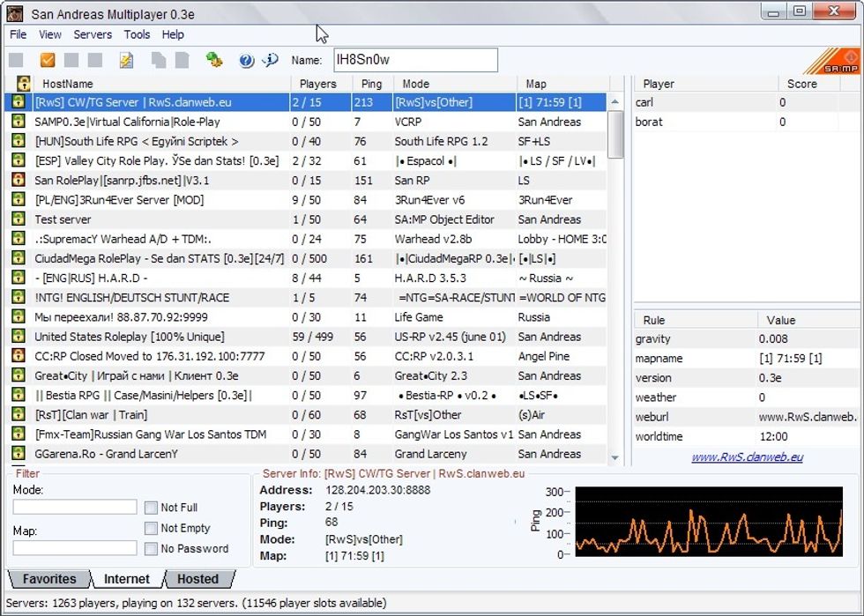This screenshot has height=616, width=864.
Task: Click the Name input field
Action: coord(415,60)
